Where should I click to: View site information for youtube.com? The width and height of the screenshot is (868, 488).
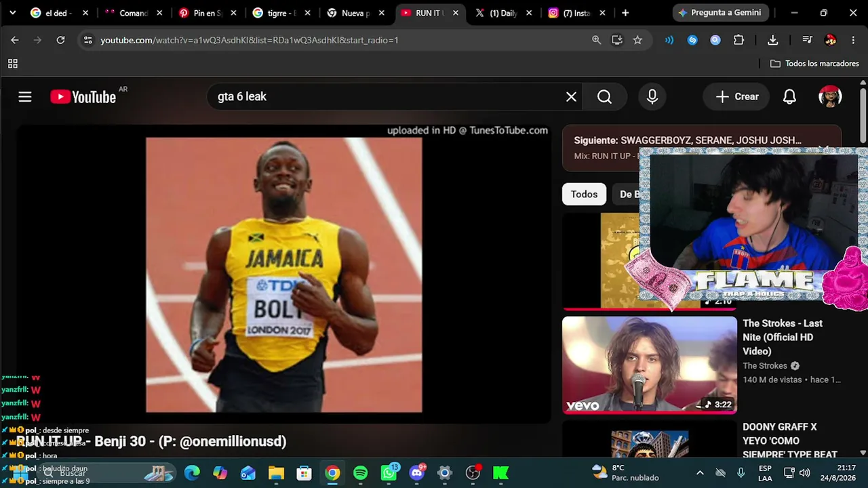click(x=87, y=40)
